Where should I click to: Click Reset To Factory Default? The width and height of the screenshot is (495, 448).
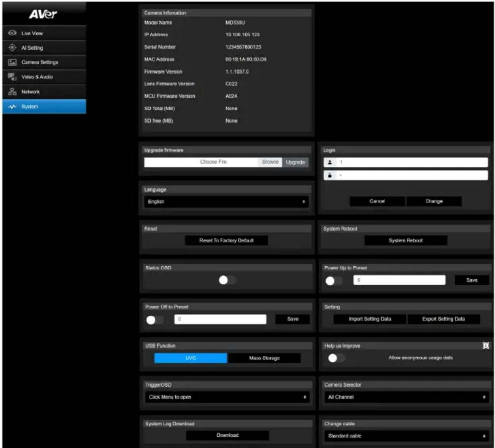point(227,240)
